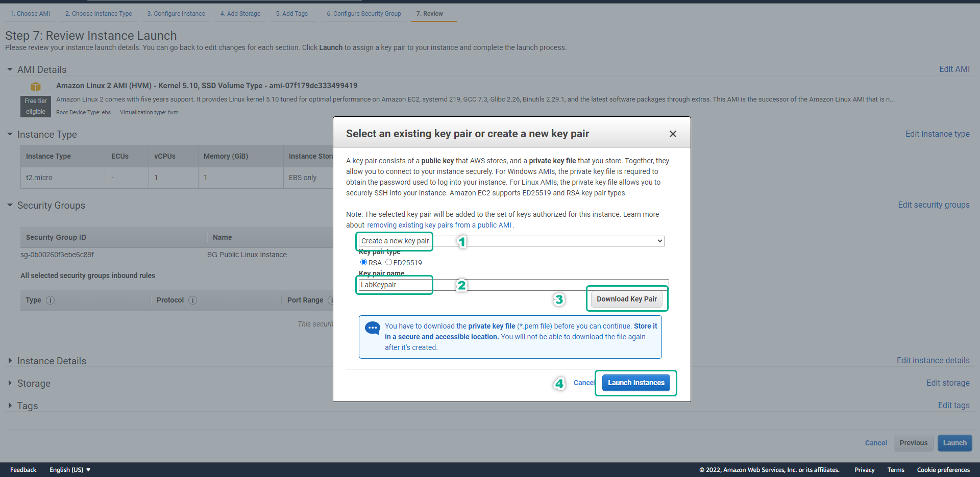This screenshot has width=980, height=477.
Task: Click the chat bubble info icon
Action: click(373, 328)
